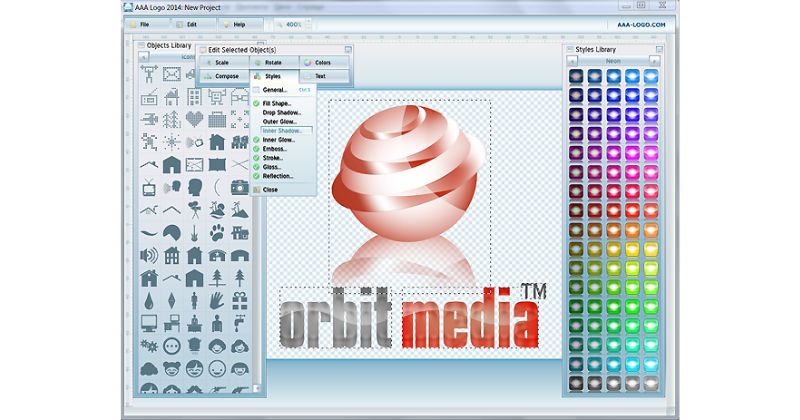Toggle the Reflection style checkmark
Viewport: 800px width, 420px height.
pos(257,176)
